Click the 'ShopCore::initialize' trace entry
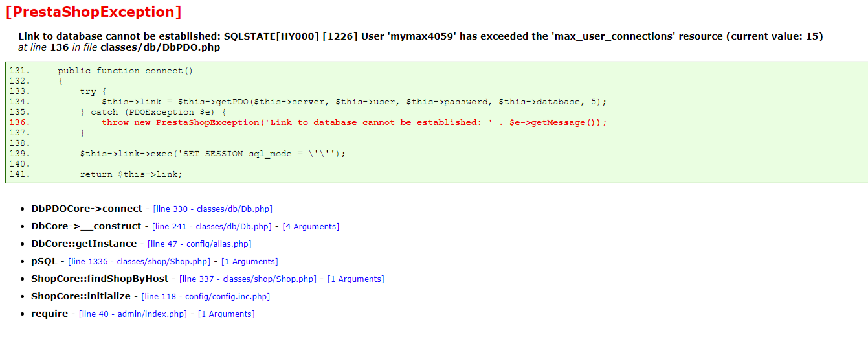The image size is (868, 348). [x=81, y=296]
